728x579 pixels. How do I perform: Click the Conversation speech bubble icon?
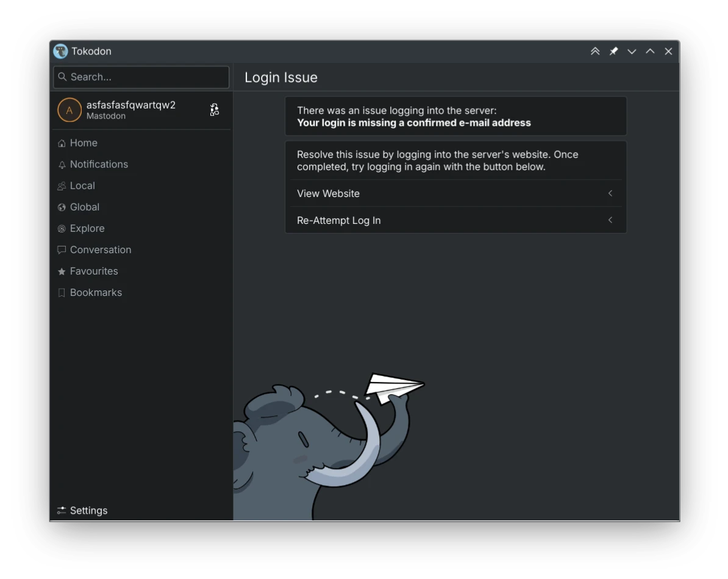pyautogui.click(x=62, y=250)
